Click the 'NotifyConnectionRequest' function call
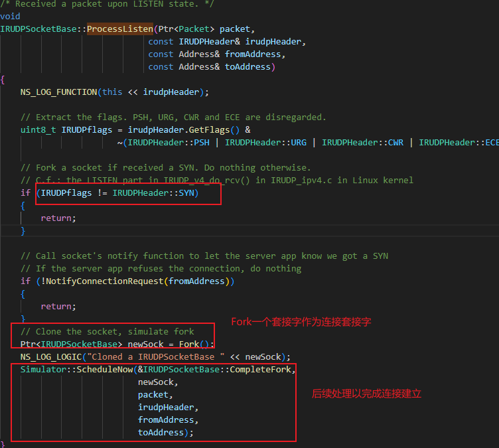 [105, 281]
